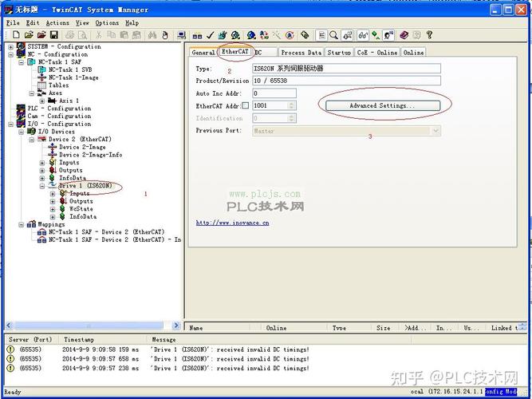
Task: Open the Options menu
Action: click(x=107, y=23)
